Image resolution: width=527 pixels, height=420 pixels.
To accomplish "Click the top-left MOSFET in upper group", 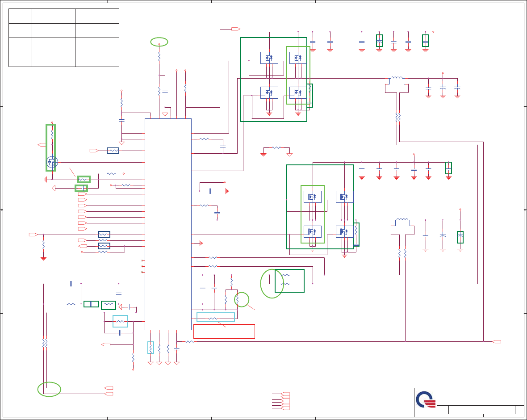I will tap(269, 58).
